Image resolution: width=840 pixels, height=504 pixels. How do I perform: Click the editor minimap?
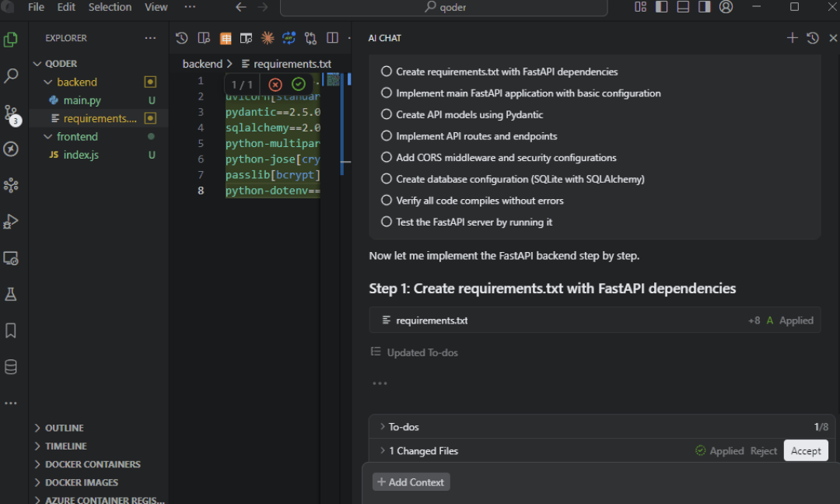click(x=333, y=80)
